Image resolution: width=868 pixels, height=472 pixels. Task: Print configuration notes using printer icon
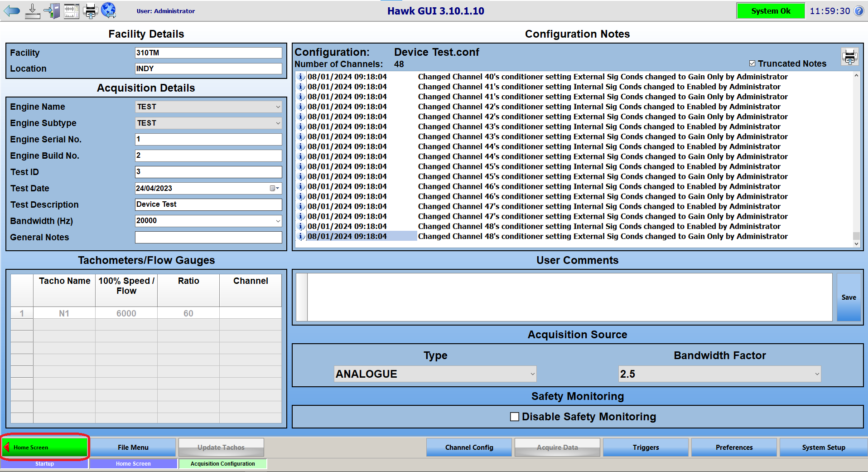tap(849, 57)
